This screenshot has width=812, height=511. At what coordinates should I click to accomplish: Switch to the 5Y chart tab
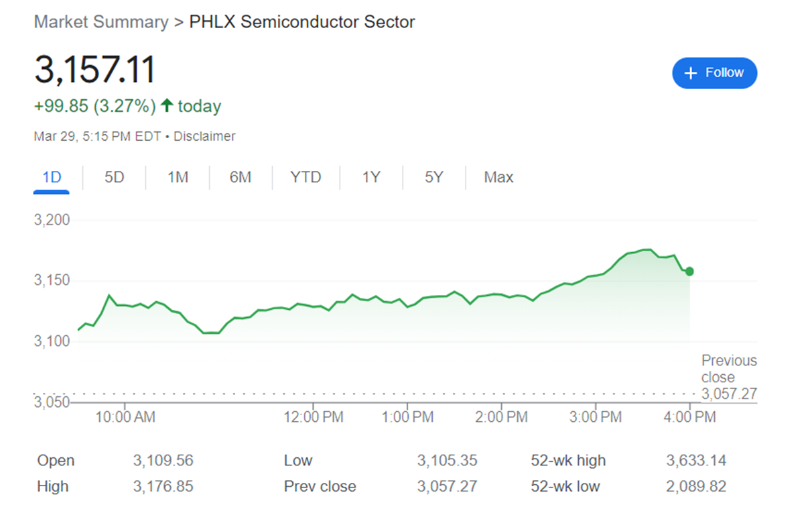[433, 178]
